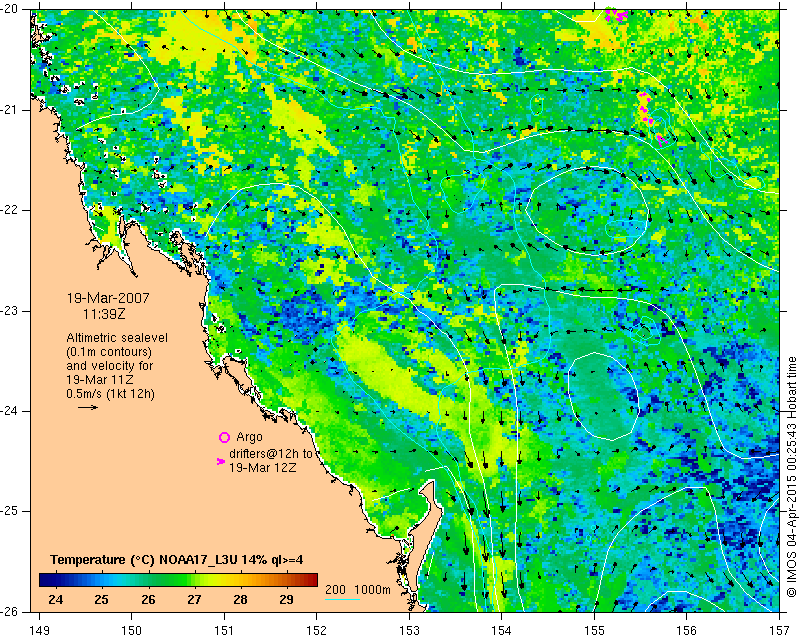Click the longitude axis label 157
This screenshot has height=640, width=800.
(x=780, y=630)
